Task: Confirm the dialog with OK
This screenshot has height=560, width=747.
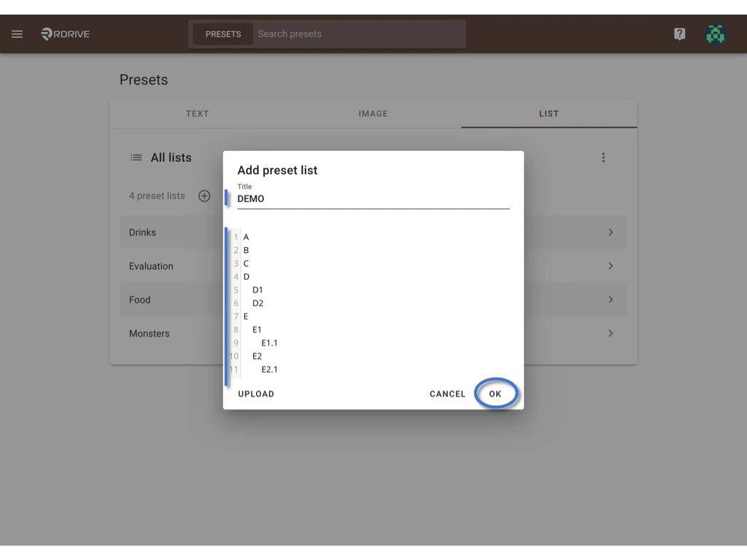Action: coord(495,394)
